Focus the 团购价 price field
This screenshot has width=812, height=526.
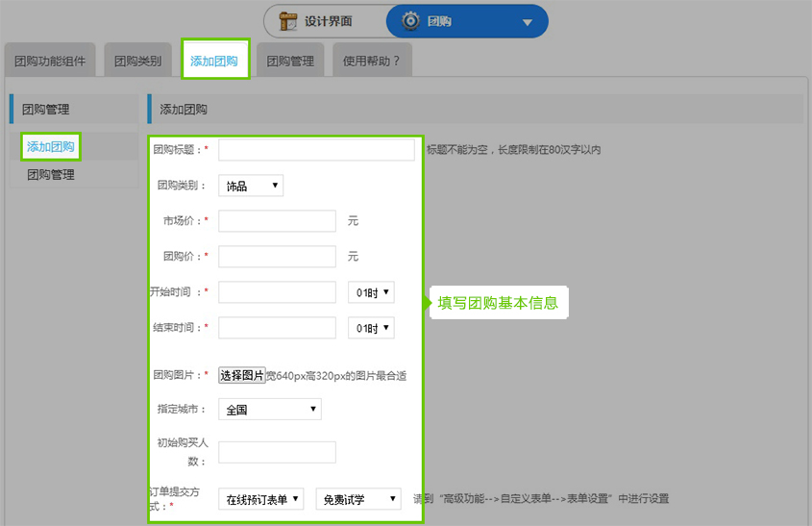(x=277, y=256)
